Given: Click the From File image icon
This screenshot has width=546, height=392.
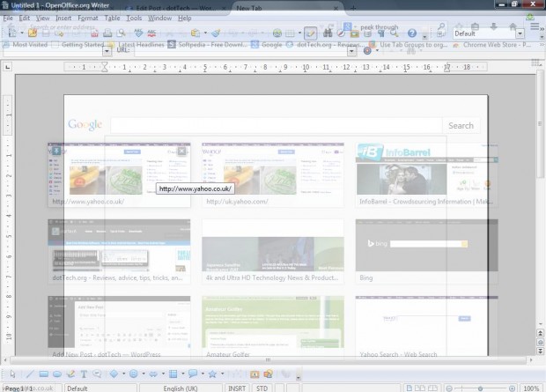Looking at the screenshot, I should tap(268, 374).
